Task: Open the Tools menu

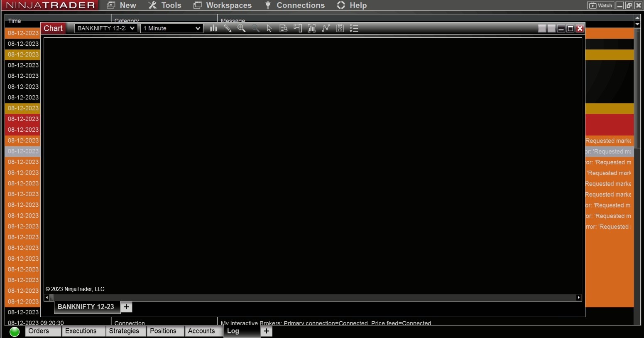Action: (165, 5)
